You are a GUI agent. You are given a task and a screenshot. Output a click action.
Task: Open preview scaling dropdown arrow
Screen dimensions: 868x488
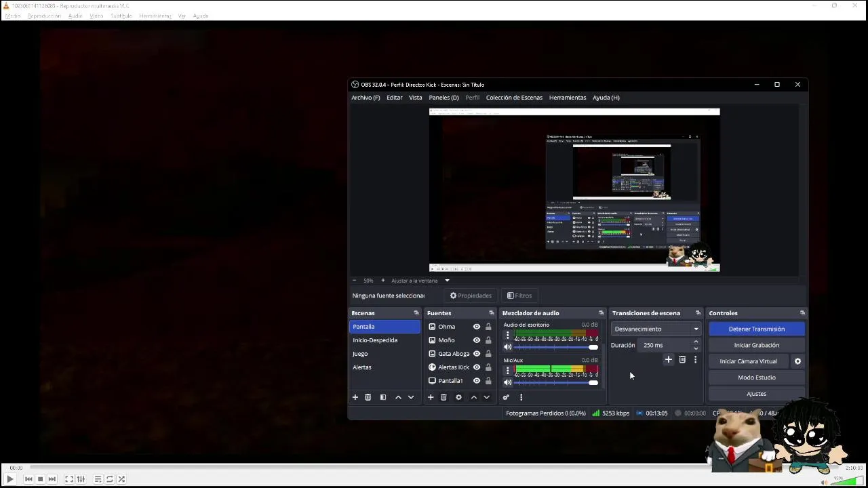click(x=447, y=281)
